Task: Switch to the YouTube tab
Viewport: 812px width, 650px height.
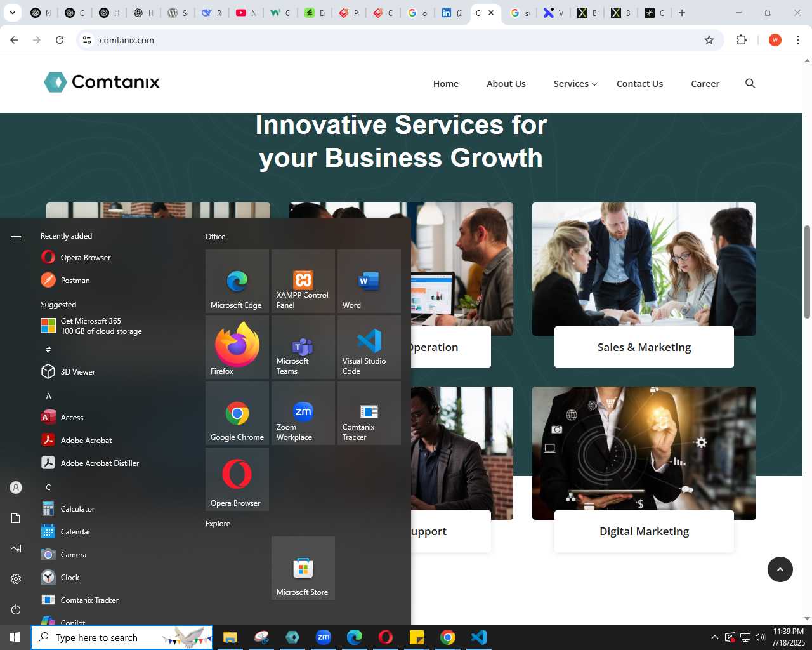Action: [x=246, y=13]
